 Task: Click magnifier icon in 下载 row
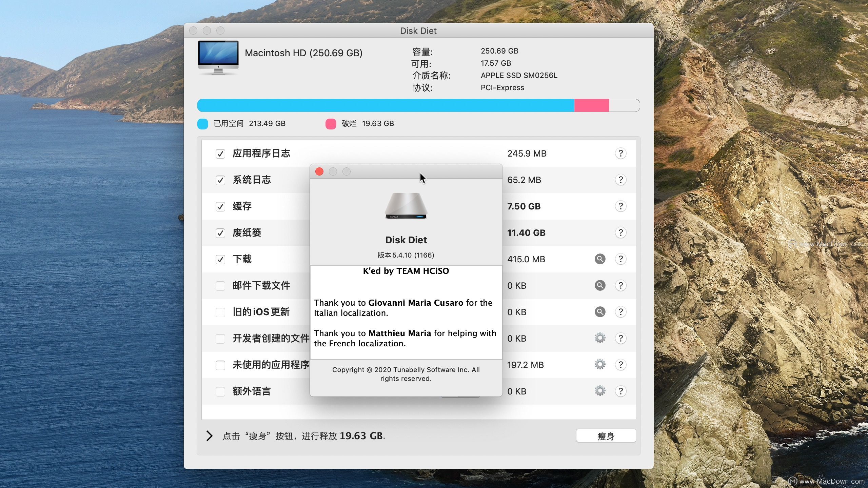600,259
